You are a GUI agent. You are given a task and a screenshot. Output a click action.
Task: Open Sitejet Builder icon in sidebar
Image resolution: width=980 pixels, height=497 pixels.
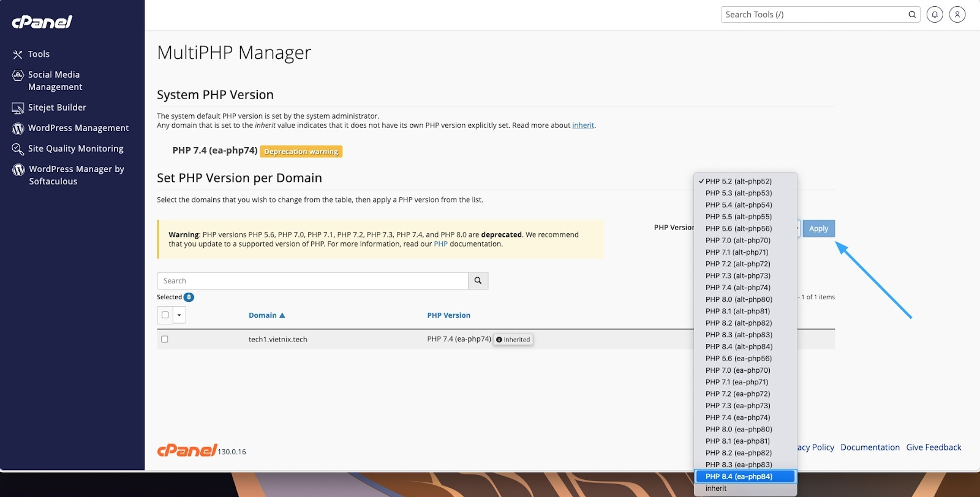click(18, 108)
